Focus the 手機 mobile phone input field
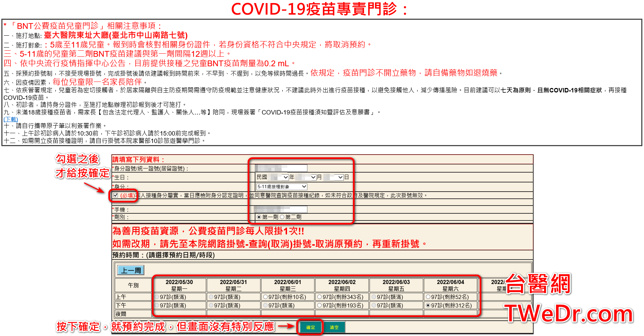 click(281, 209)
